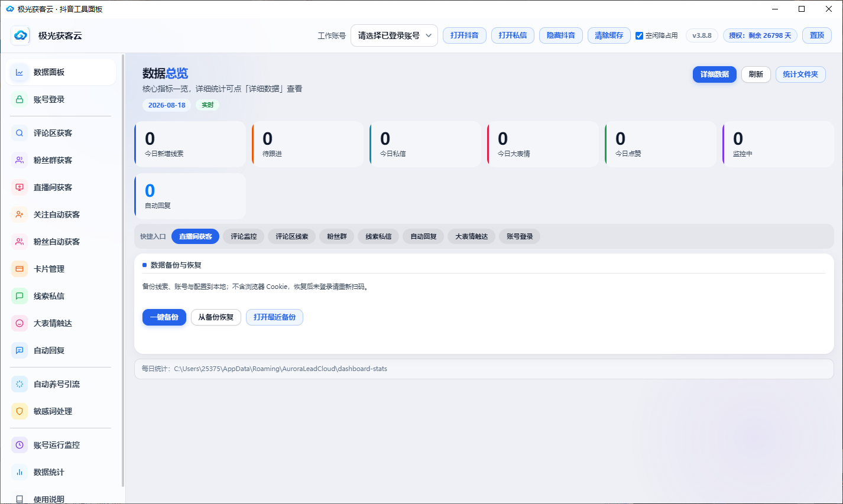This screenshot has width=843, height=504.
Task: Click the 2026-08-18 date badge
Action: pos(167,105)
